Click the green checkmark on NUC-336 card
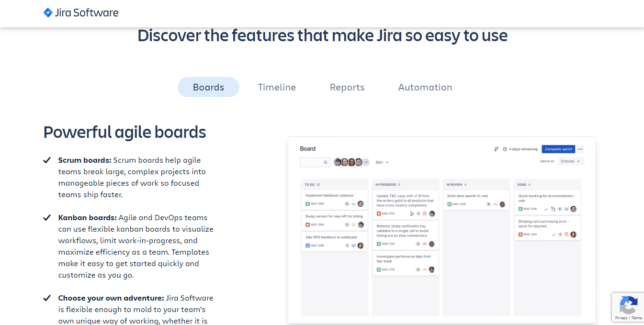Image resolution: width=644 pixels, height=325 pixels. pyautogui.click(x=546, y=209)
